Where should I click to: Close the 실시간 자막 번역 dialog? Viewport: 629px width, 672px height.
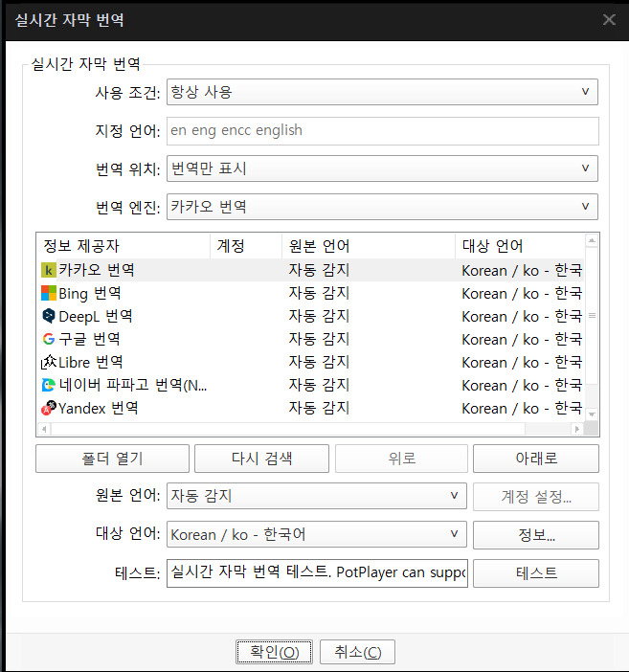click(x=609, y=20)
